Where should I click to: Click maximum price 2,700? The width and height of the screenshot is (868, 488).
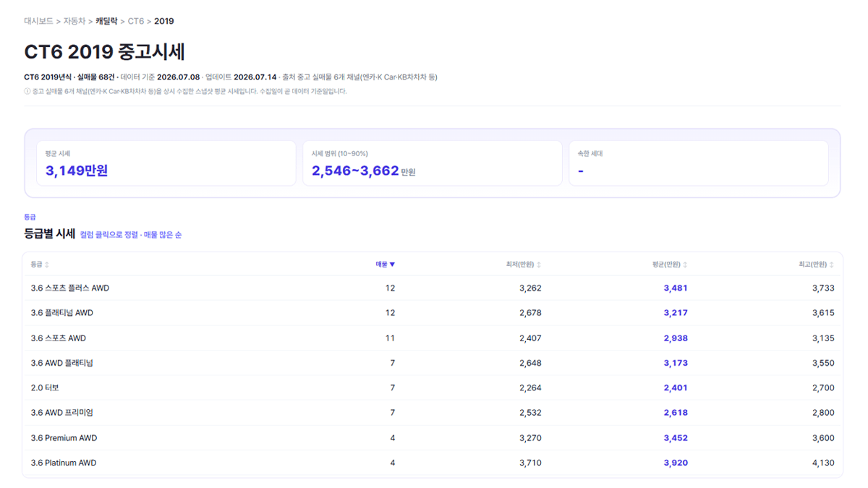tap(823, 388)
